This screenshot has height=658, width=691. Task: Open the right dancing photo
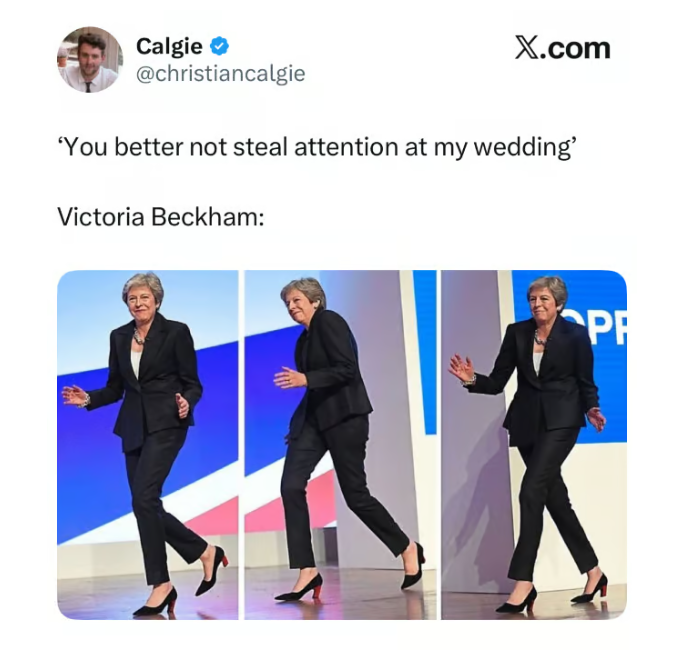click(534, 445)
